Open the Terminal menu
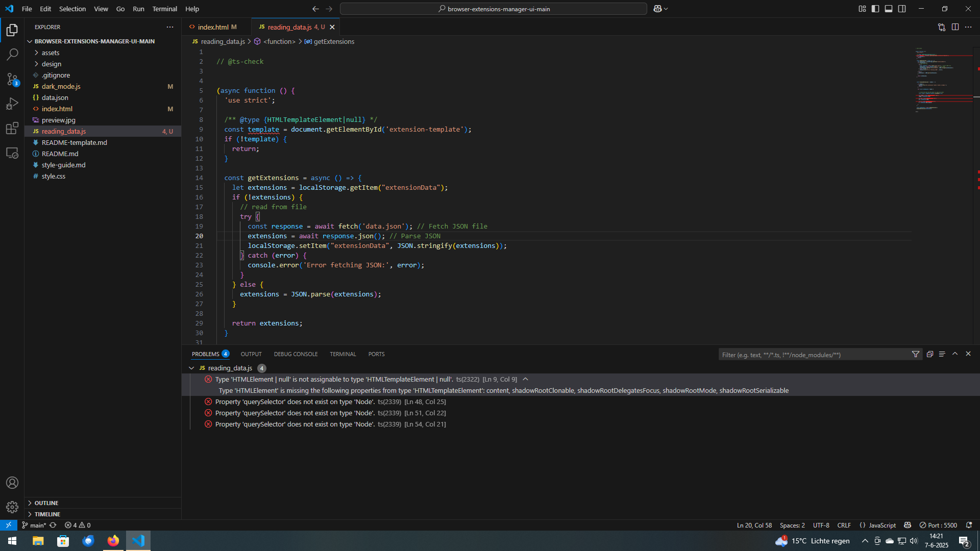The height and width of the screenshot is (551, 980). pos(164,9)
